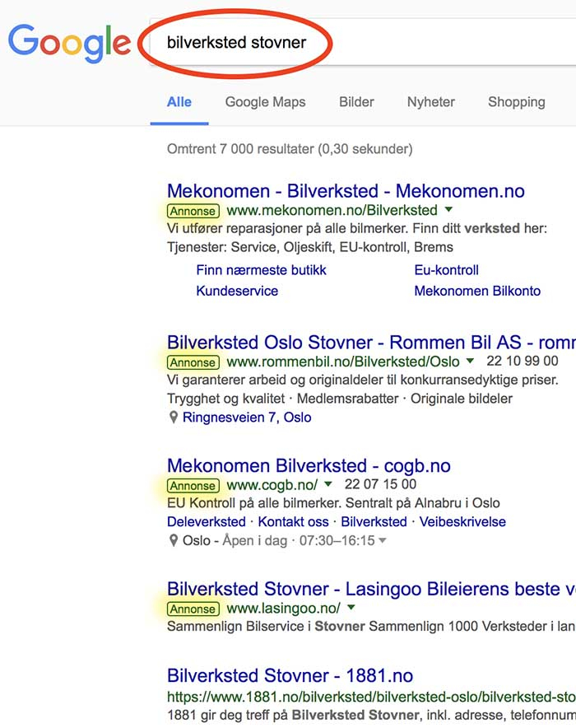
Task: Open the Bilder search tab
Action: click(x=356, y=102)
